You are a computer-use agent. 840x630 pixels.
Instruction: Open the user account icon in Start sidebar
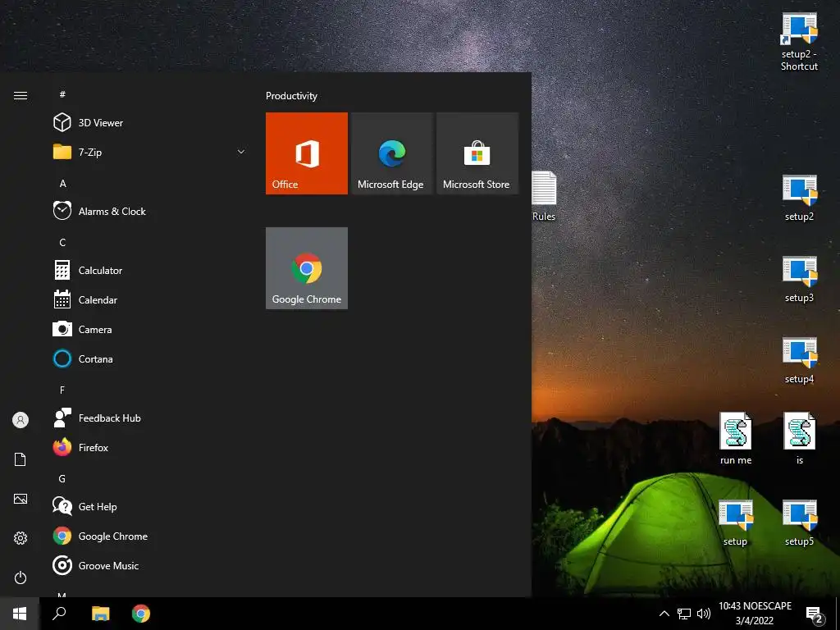pyautogui.click(x=21, y=420)
